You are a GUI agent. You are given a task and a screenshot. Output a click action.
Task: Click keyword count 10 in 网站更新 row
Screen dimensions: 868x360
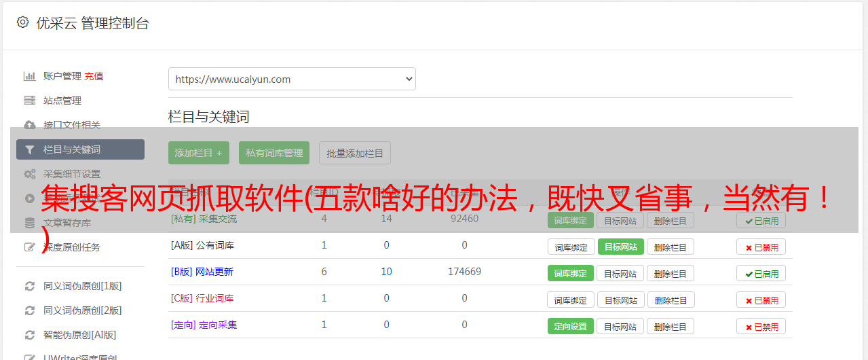tap(386, 272)
